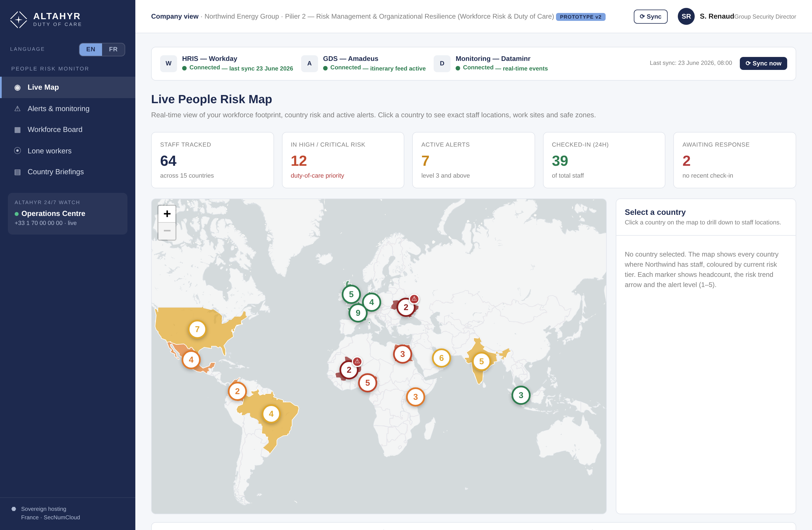812x530 pixels.
Task: Open Alerts & monitoring page
Action: pos(68,109)
